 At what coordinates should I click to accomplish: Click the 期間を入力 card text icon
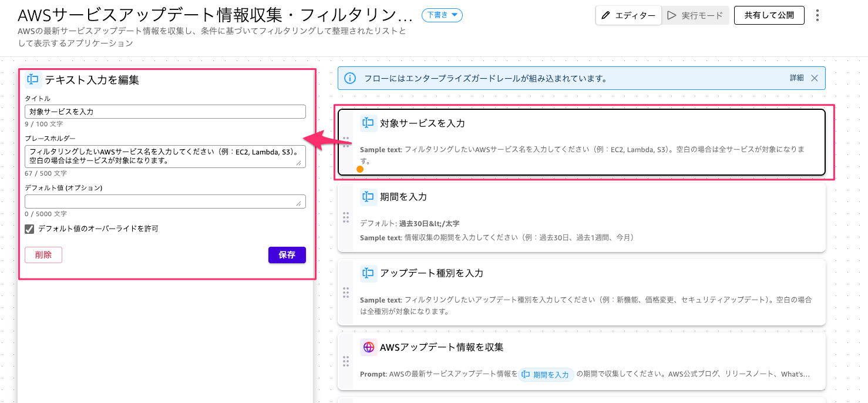pos(368,197)
